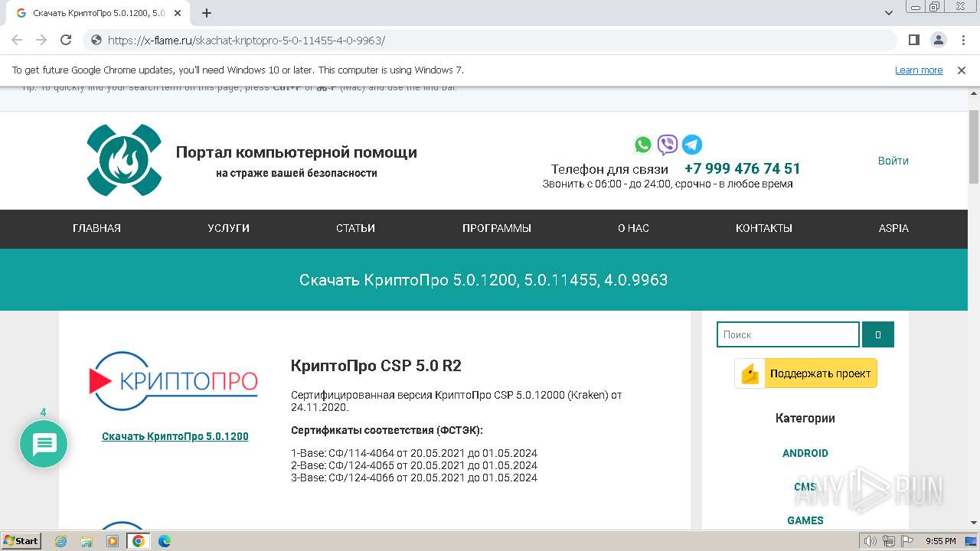Open WhatsApp contact icon
Image resolution: width=980 pixels, height=551 pixels.
point(643,145)
